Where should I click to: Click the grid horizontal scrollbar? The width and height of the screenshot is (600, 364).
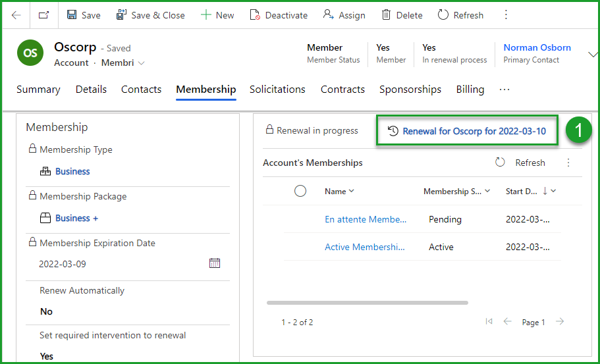pos(367,303)
